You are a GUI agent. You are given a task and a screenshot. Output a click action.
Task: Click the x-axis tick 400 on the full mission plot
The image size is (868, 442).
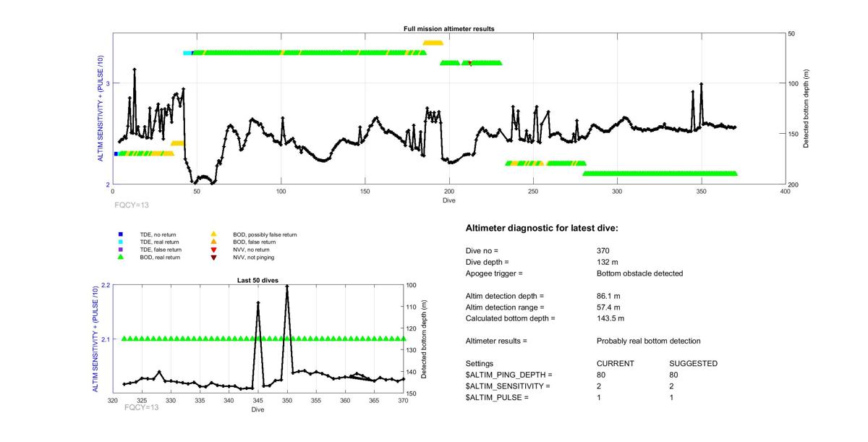tap(785, 192)
